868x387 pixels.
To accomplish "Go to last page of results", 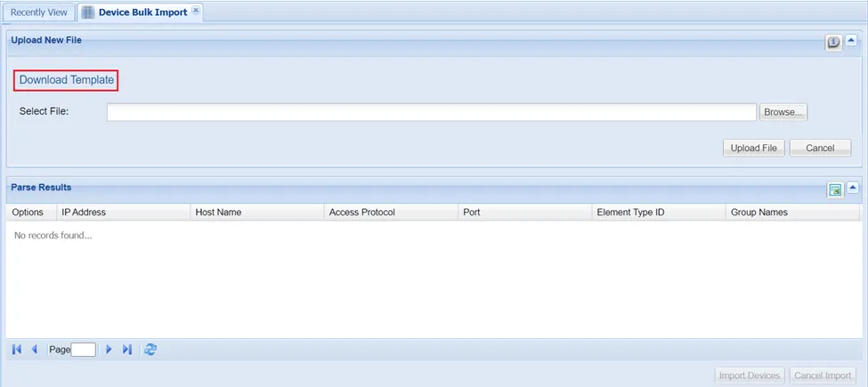I will click(127, 350).
